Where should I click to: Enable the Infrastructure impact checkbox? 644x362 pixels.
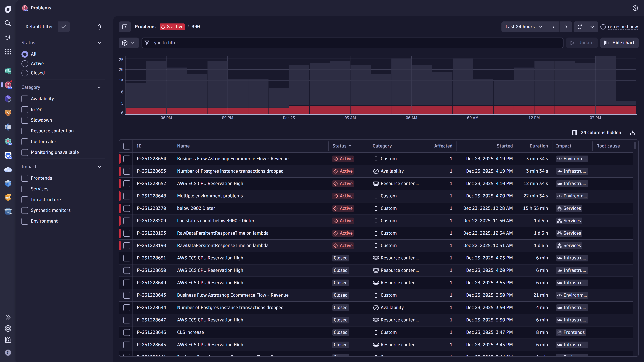[25, 200]
